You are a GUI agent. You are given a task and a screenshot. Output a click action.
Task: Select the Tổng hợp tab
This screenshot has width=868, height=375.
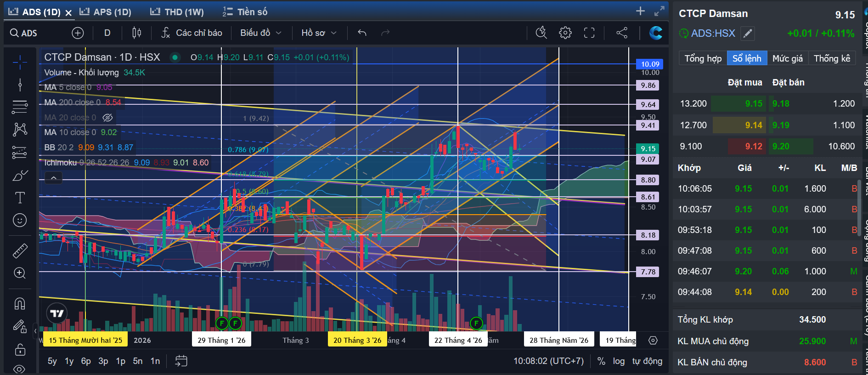[703, 58]
